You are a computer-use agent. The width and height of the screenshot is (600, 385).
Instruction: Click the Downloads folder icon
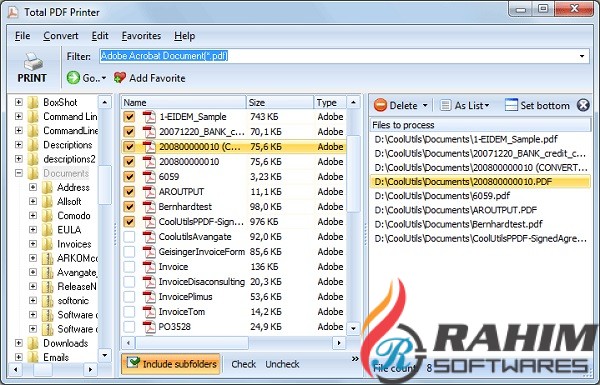[x=34, y=343]
